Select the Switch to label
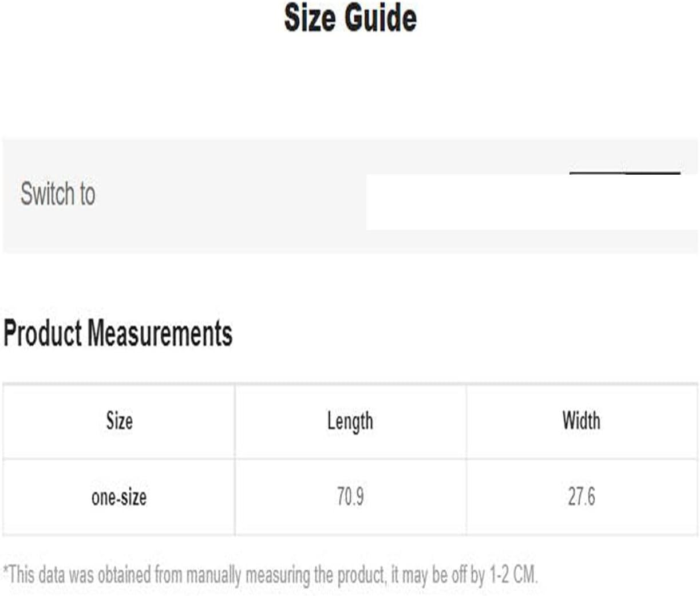This screenshot has width=700, height=596. pos(58,194)
